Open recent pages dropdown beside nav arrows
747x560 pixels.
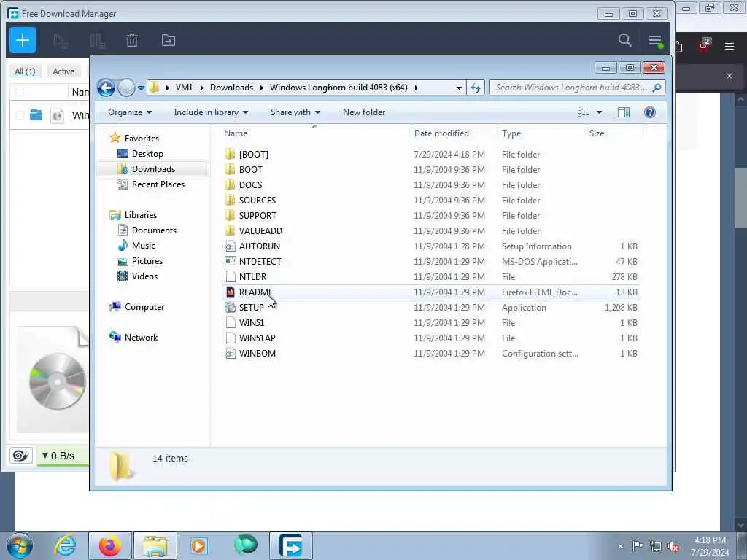point(141,88)
